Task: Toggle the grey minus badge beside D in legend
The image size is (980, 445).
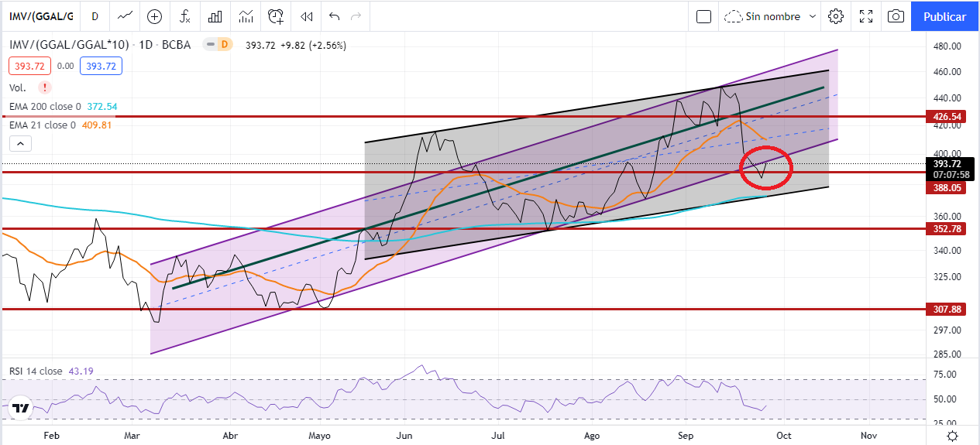Action: pyautogui.click(x=209, y=45)
